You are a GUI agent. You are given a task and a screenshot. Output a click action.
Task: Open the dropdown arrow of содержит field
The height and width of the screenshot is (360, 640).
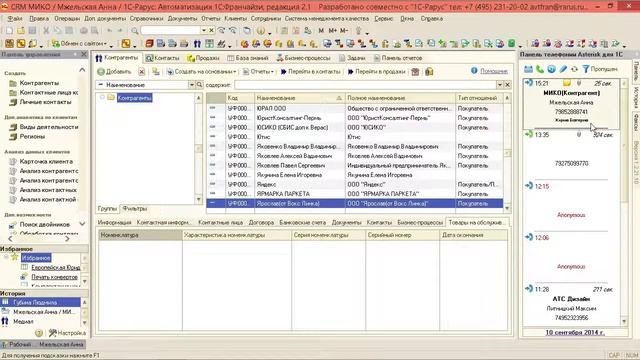pyautogui.click(x=500, y=85)
